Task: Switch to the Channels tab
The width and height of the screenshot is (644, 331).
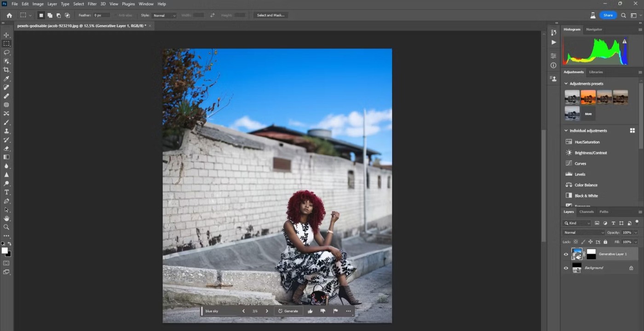Action: (586, 212)
